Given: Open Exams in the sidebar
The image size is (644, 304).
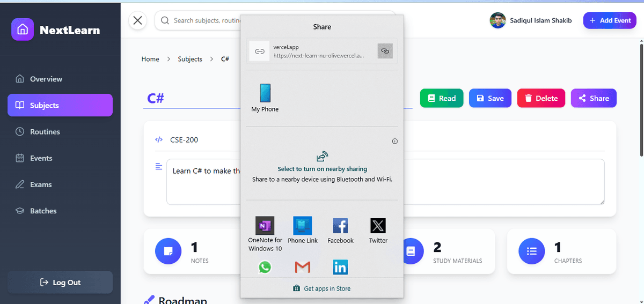Looking at the screenshot, I should point(60,184).
